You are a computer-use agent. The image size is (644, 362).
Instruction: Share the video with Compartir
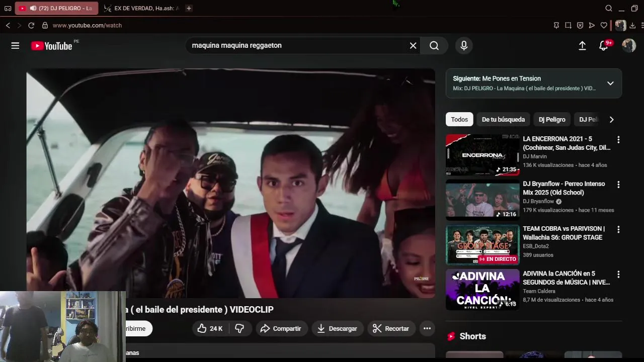[281, 328]
